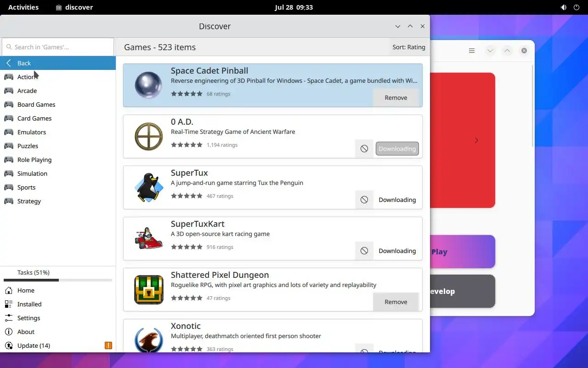Open the Sports category
Image resolution: width=588 pixels, height=368 pixels.
click(x=58, y=187)
